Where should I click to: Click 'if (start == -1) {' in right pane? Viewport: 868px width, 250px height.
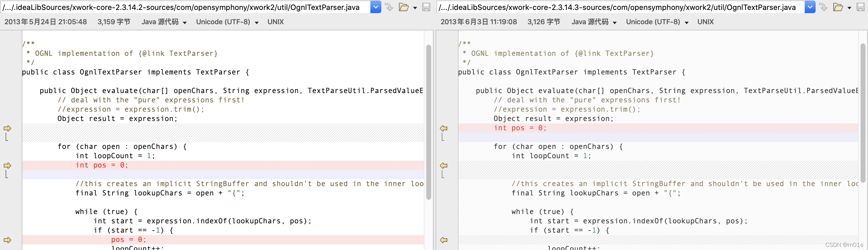[570, 230]
